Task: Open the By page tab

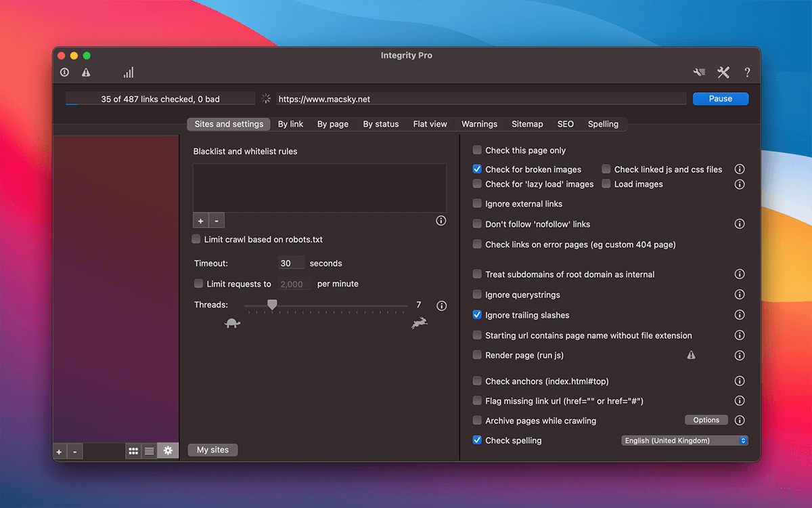Action: tap(333, 124)
